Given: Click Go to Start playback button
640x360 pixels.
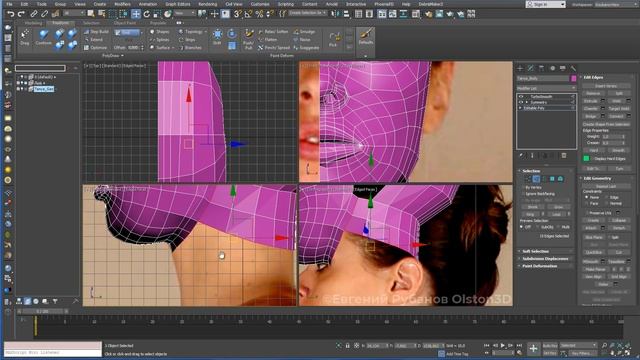Looking at the screenshot, I should click(x=487, y=345).
